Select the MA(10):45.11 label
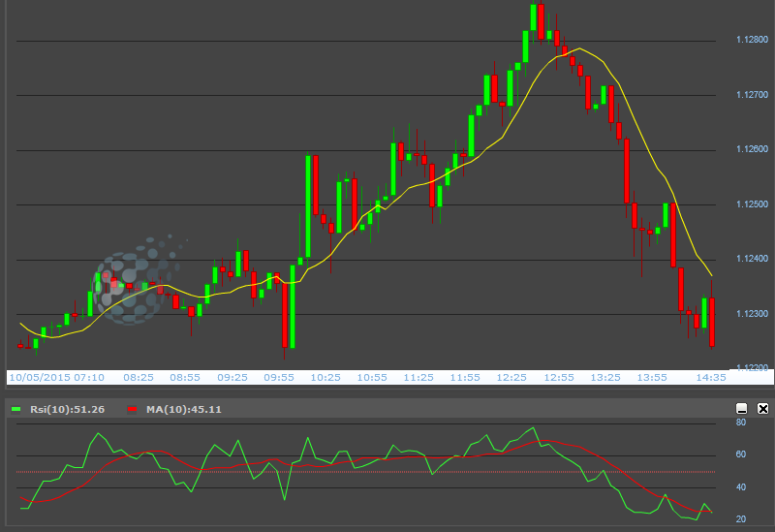This screenshot has width=775, height=532. (x=184, y=409)
